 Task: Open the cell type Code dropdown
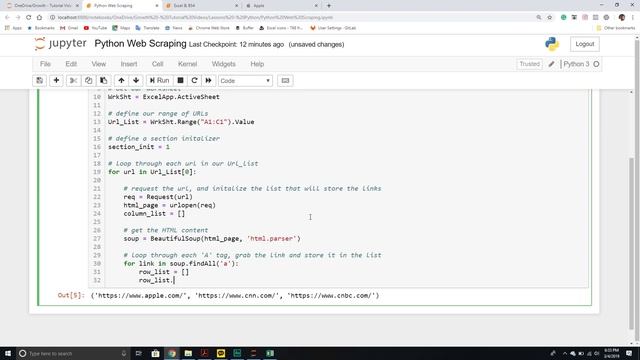click(x=245, y=81)
